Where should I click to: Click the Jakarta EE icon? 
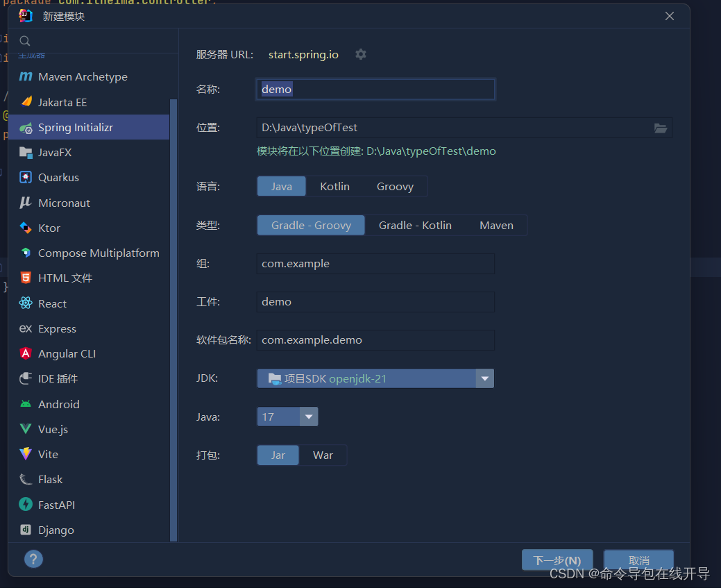(26, 101)
